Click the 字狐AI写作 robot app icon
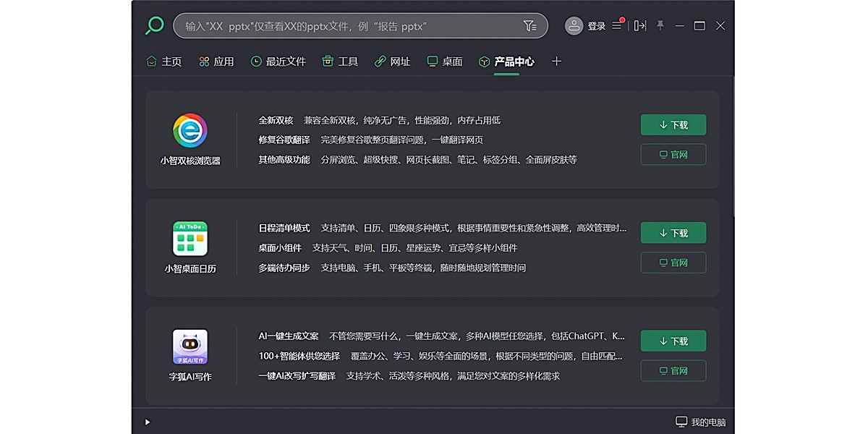Image resolution: width=868 pixels, height=434 pixels. tap(190, 346)
